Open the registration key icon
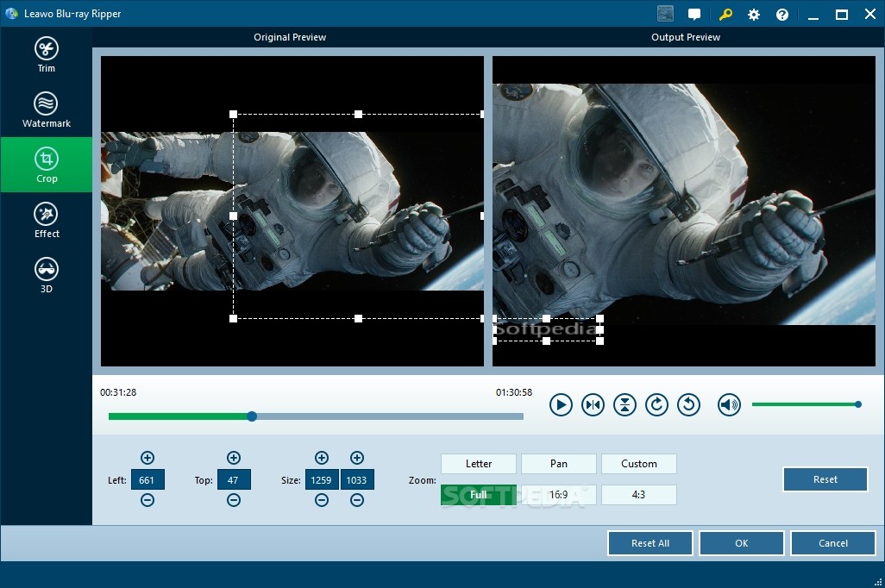This screenshot has width=885, height=588. point(725,14)
